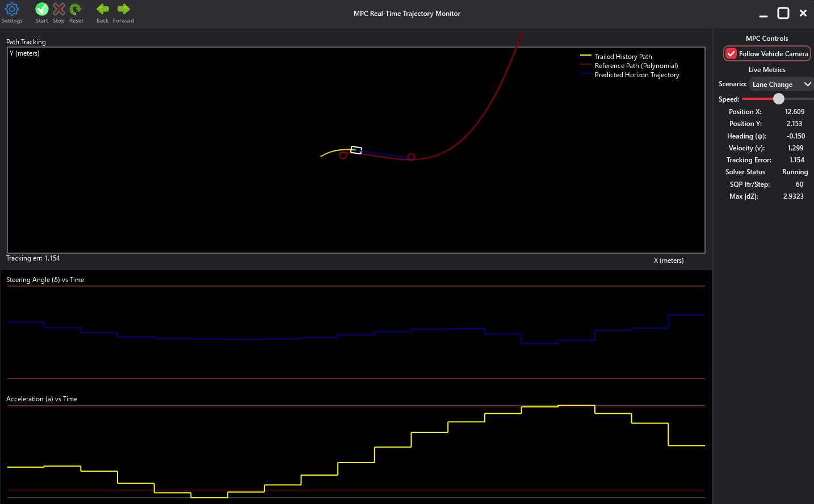Step forward using the Forward arrow icon
Image resolution: width=814 pixels, height=504 pixels.
[124, 9]
